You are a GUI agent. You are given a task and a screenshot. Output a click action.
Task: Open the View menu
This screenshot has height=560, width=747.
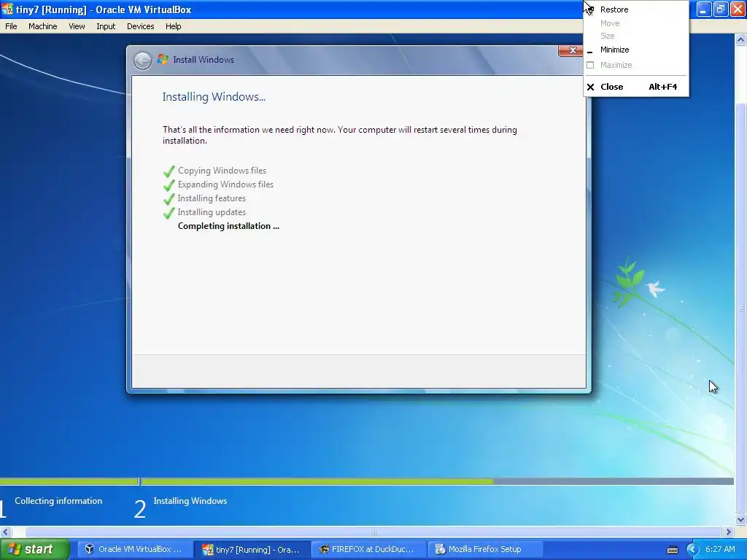click(77, 26)
